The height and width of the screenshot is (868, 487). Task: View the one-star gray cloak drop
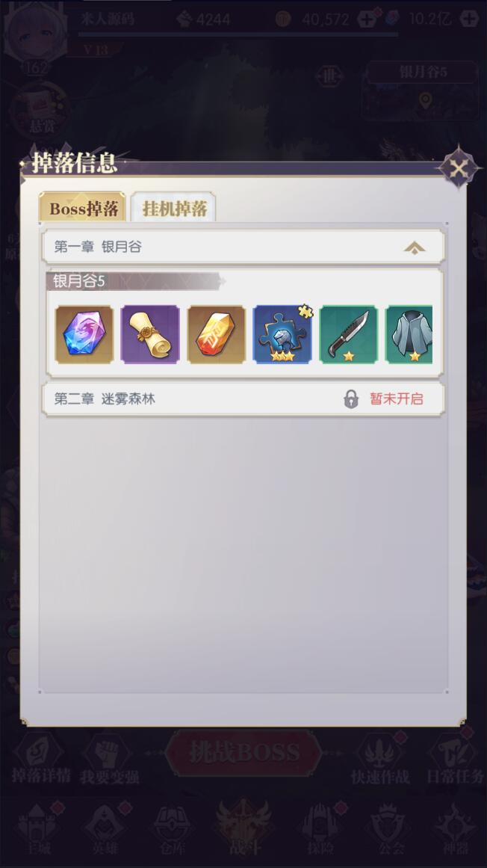pos(409,335)
